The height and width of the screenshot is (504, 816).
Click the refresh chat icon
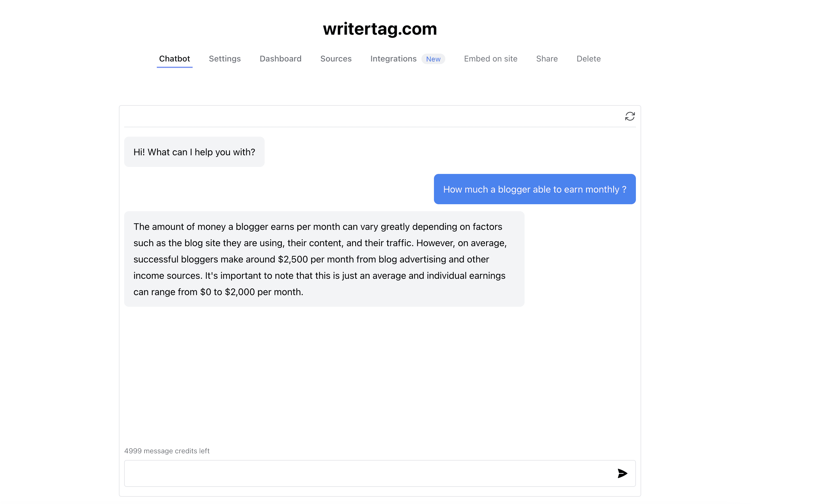629,116
